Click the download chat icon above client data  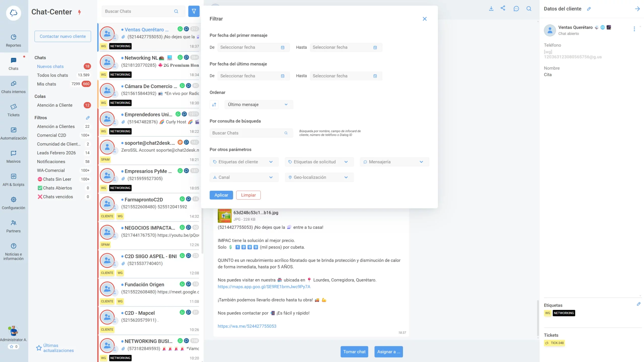click(x=491, y=8)
